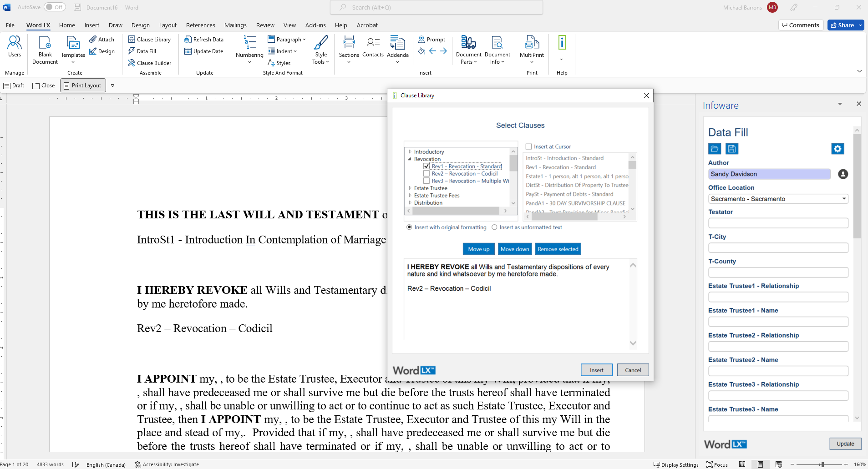Check the Rev2 – Revocation – Codicil clause

(426, 173)
